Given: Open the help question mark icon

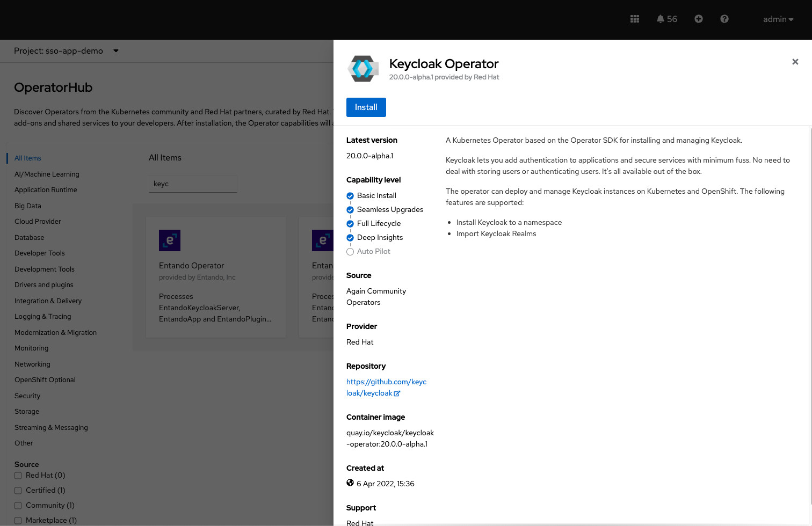Looking at the screenshot, I should pos(724,19).
